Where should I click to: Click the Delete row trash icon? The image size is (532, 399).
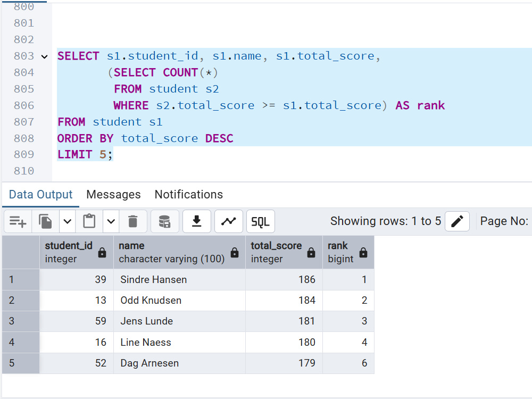[133, 221]
